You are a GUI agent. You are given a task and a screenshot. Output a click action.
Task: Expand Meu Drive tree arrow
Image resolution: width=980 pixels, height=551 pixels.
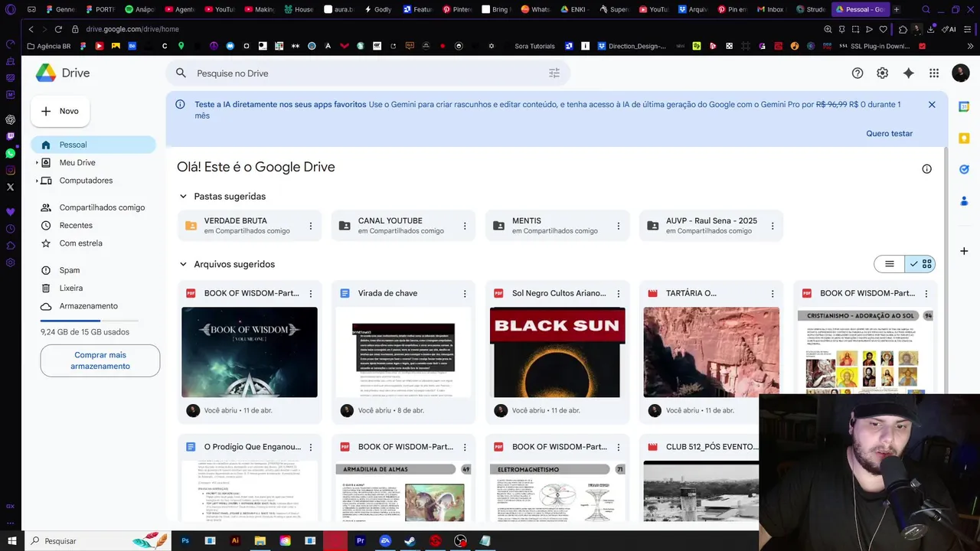click(37, 163)
